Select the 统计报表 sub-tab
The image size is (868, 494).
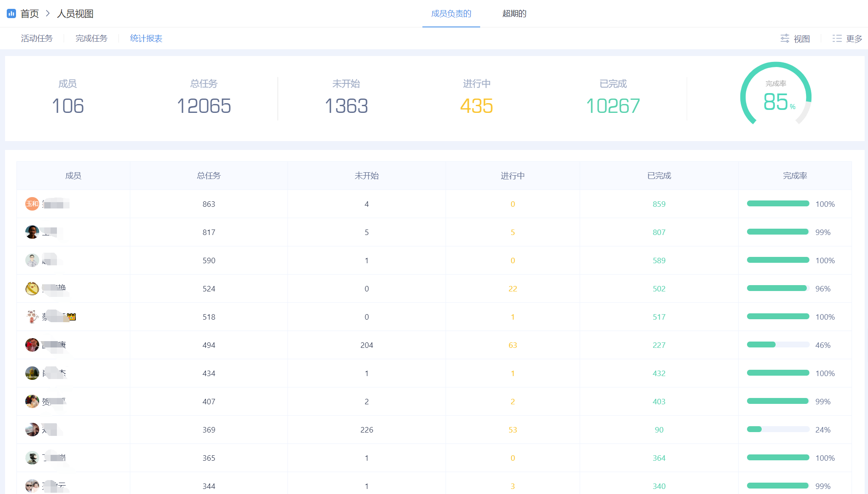coord(146,38)
